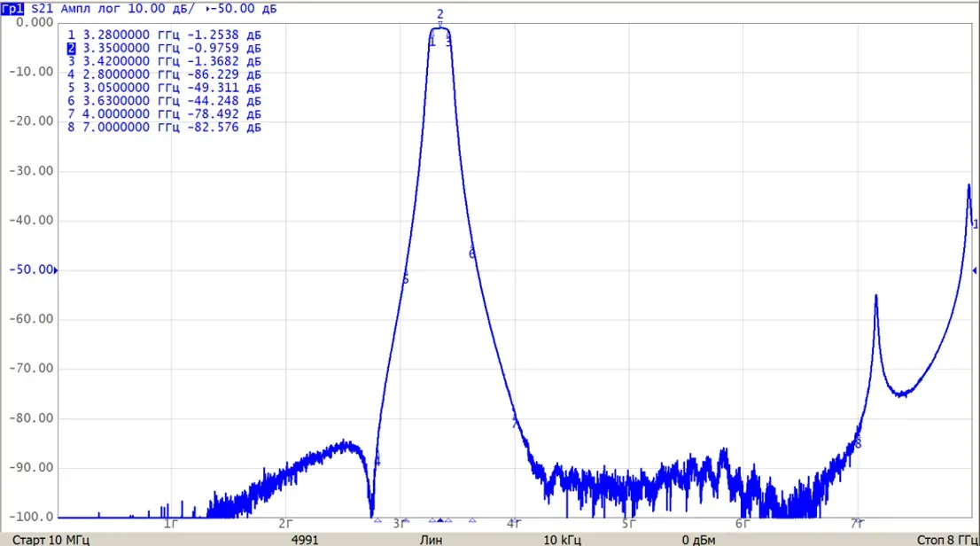Screen dimensions: 980x546
Task: Click the Старт 10 МГц start frequency
Action: pyautogui.click(x=51, y=540)
